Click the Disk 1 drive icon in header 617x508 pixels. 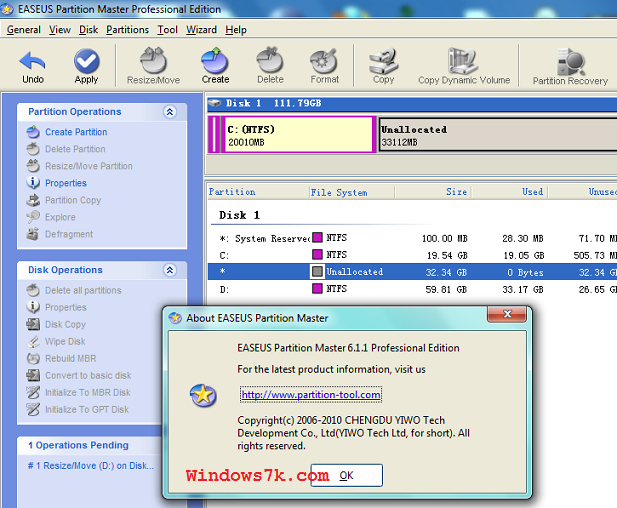click(x=215, y=103)
